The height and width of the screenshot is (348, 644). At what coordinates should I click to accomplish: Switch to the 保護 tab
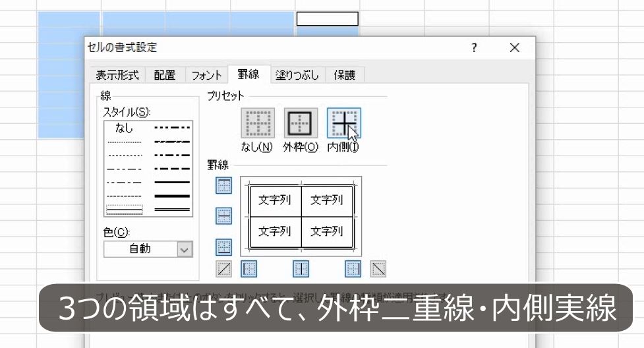[345, 74]
